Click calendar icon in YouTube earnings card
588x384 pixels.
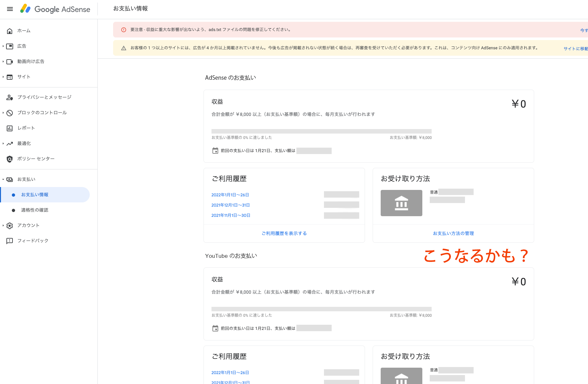(x=215, y=328)
